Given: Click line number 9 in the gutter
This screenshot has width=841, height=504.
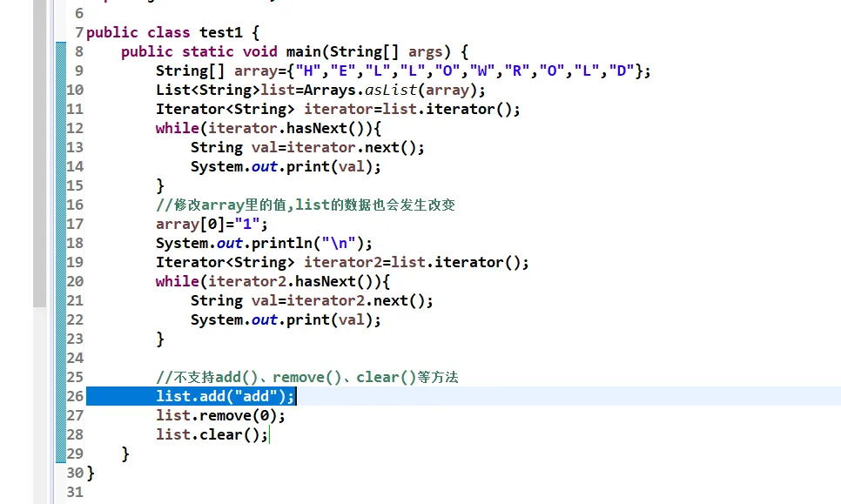Looking at the screenshot, I should click(x=79, y=71).
